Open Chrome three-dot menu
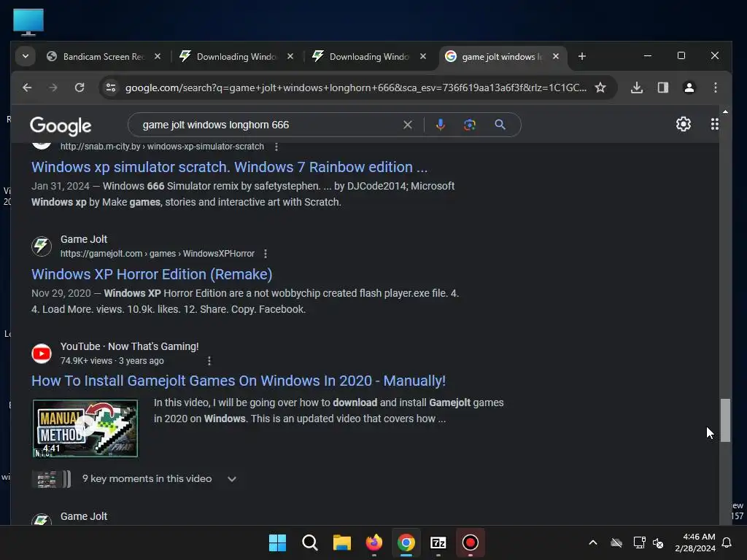 (x=715, y=87)
